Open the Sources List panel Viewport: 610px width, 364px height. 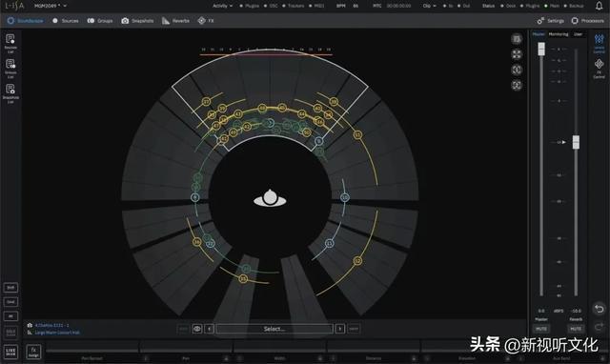(10, 43)
